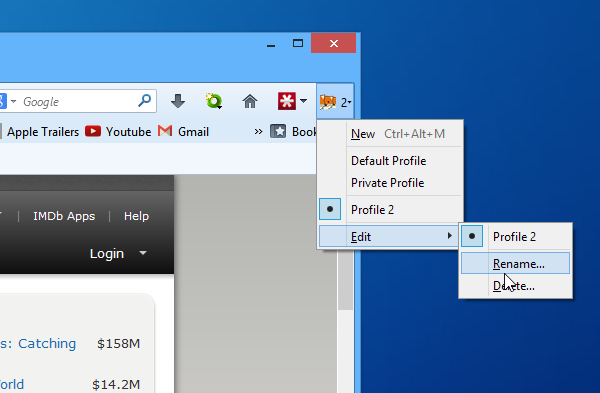The height and width of the screenshot is (393, 600).
Task: Choose Delete... in the submenu
Action: tap(515, 286)
